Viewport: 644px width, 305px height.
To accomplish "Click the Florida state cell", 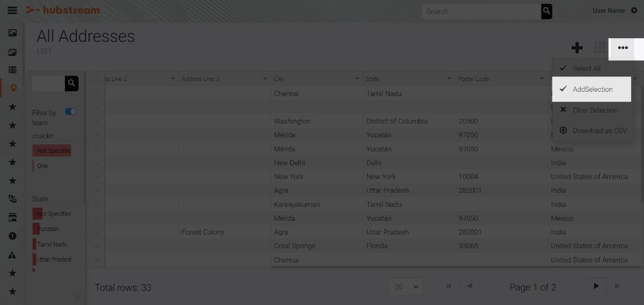I will coord(377,246).
